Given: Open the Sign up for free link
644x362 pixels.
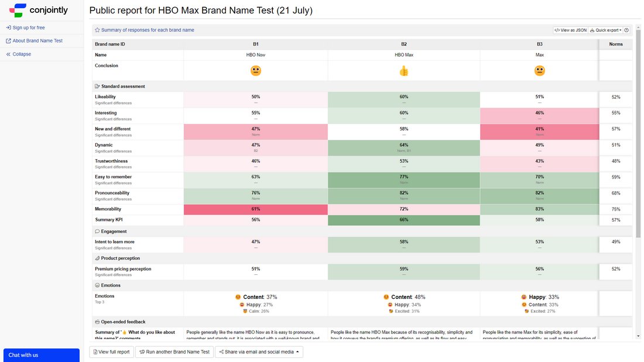Looking at the screenshot, I should click(25, 27).
